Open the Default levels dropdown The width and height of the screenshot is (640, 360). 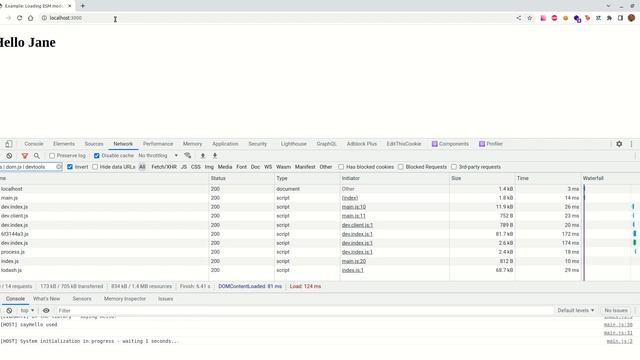576,310
